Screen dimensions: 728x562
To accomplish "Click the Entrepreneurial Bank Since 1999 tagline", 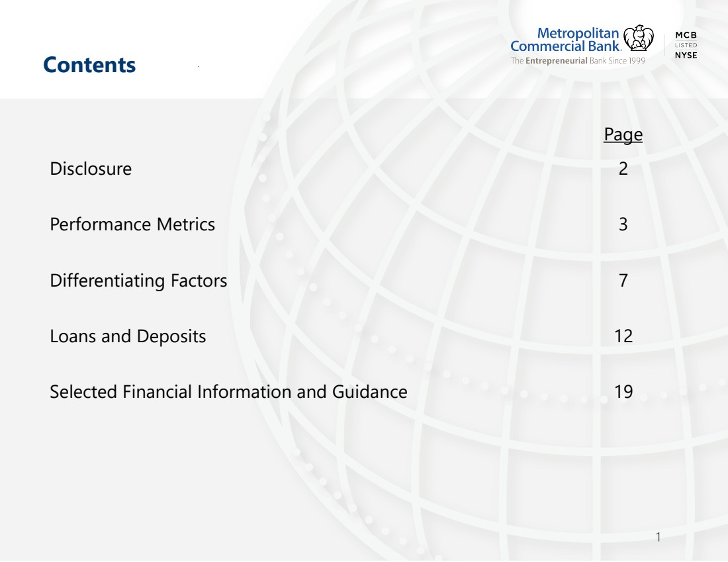I will [578, 60].
